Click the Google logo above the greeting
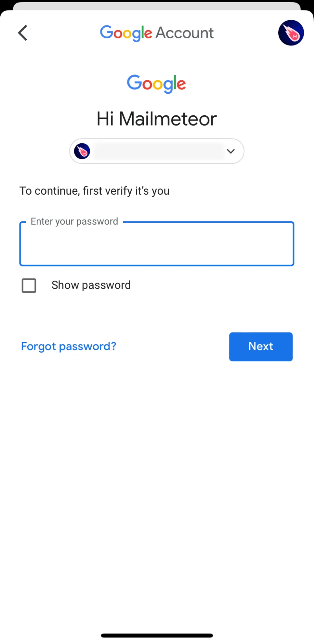Image resolution: width=314 pixels, height=644 pixels. [x=156, y=84]
